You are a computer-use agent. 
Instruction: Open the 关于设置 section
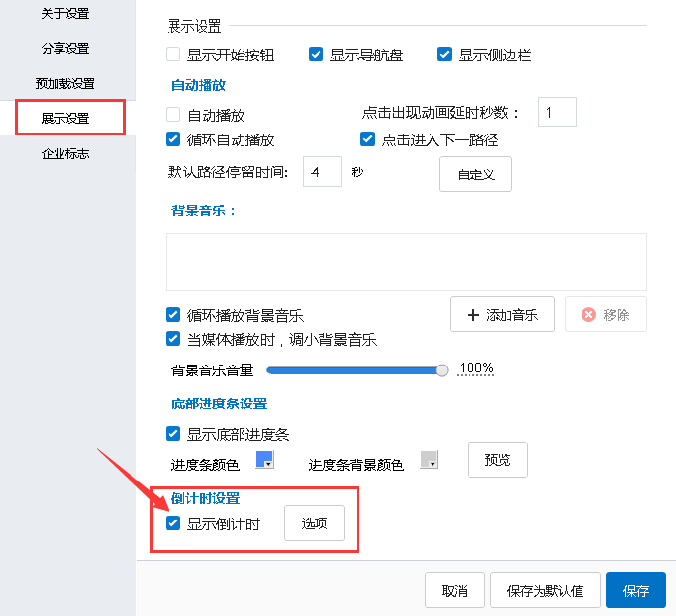click(65, 14)
